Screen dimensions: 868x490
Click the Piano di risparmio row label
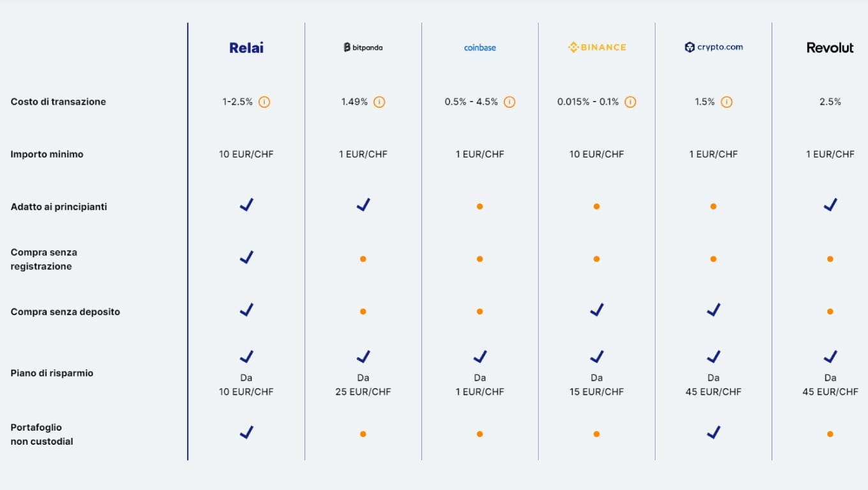click(x=52, y=373)
